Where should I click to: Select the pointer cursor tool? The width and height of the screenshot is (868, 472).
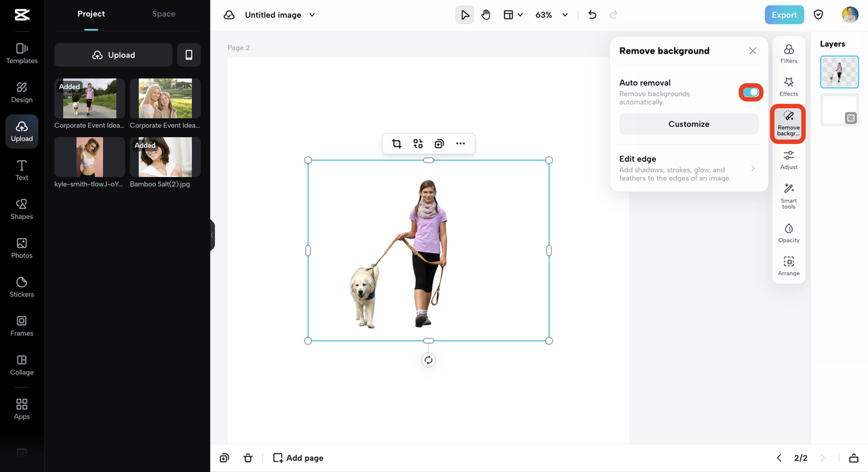(x=465, y=15)
